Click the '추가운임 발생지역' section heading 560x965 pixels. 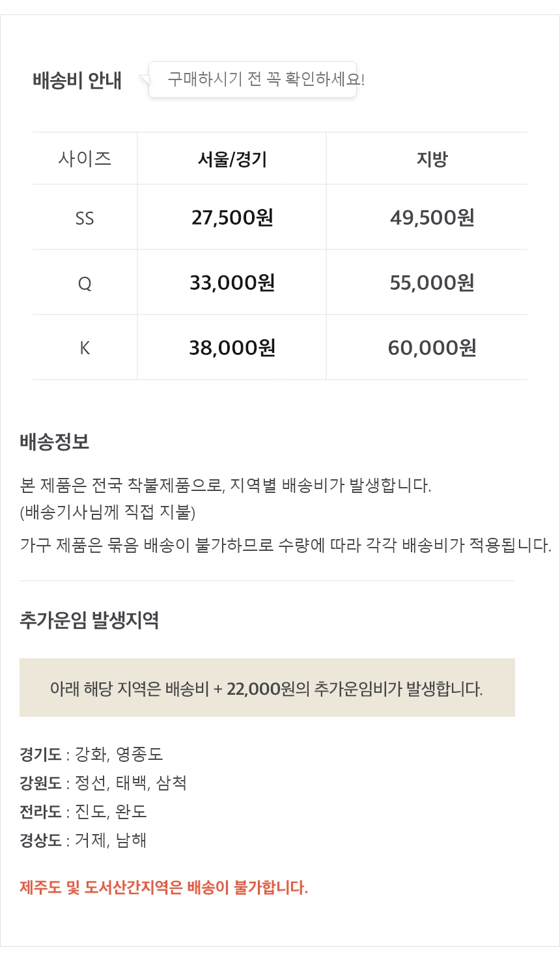pyautogui.click(x=89, y=620)
